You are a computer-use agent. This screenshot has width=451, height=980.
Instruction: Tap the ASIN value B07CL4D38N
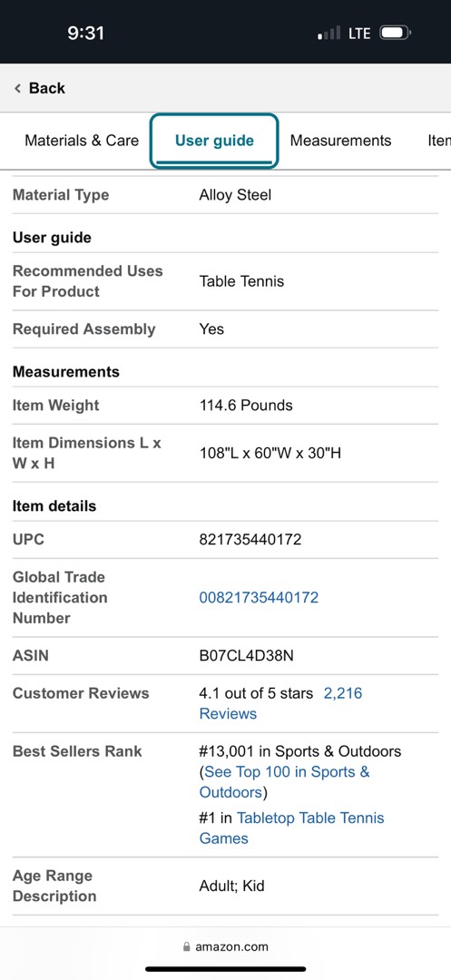point(246,656)
